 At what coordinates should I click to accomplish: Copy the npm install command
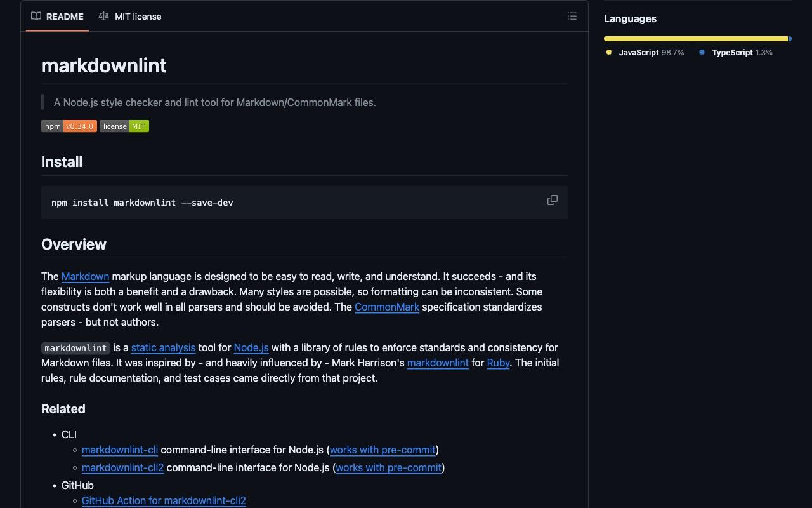pyautogui.click(x=553, y=200)
